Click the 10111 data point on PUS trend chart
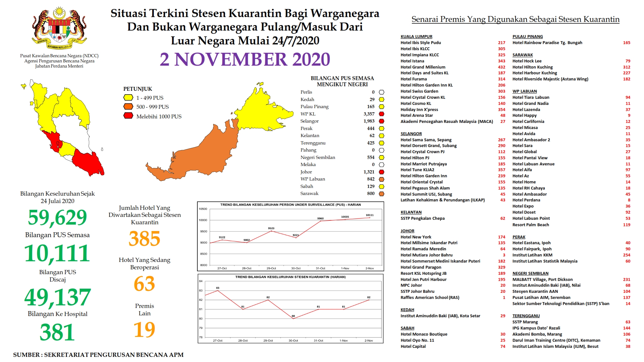 (370, 218)
